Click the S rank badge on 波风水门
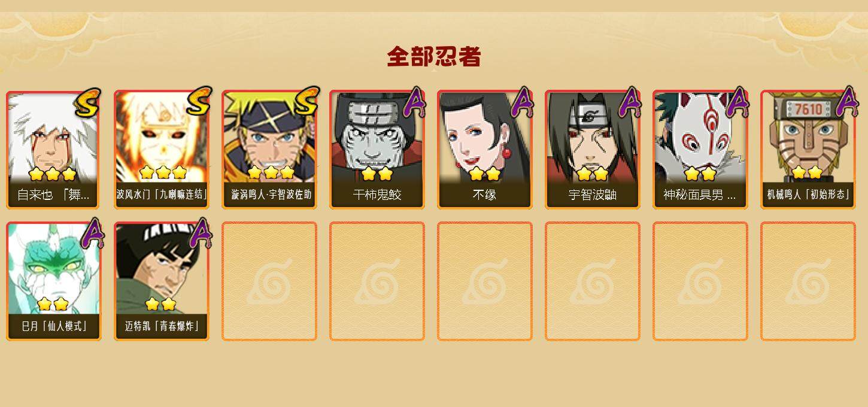The image size is (868, 407). (x=198, y=101)
